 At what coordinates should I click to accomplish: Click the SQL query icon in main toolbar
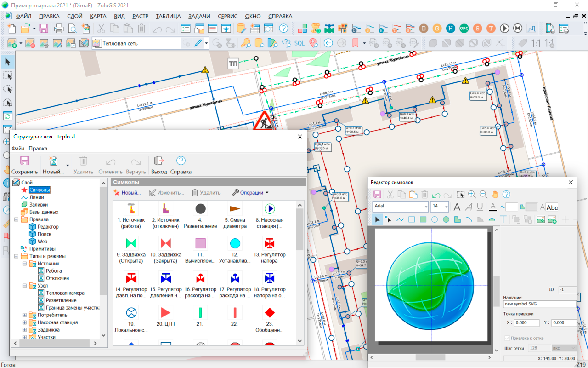(299, 43)
